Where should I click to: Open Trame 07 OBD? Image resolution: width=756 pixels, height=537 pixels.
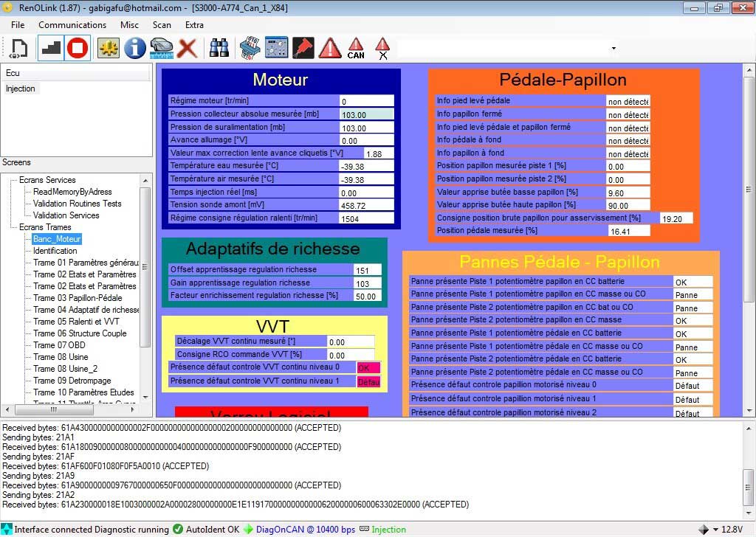click(59, 344)
